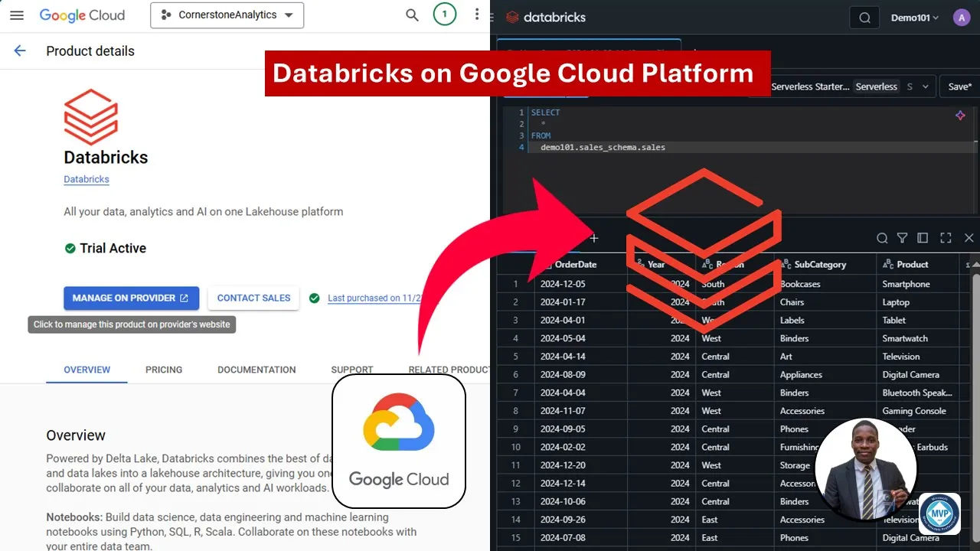Click the OrderDate column header

coord(581,264)
